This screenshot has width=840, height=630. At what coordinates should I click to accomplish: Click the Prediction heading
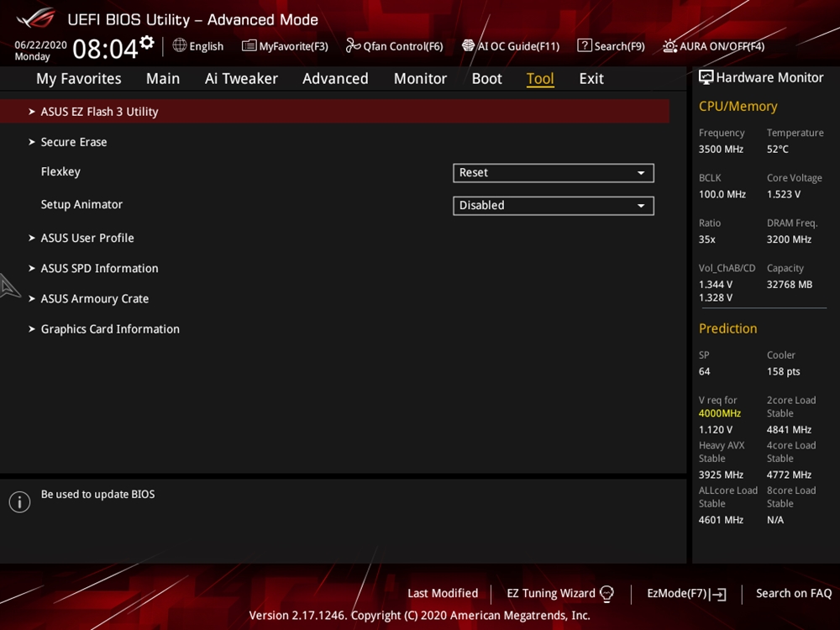(x=728, y=328)
